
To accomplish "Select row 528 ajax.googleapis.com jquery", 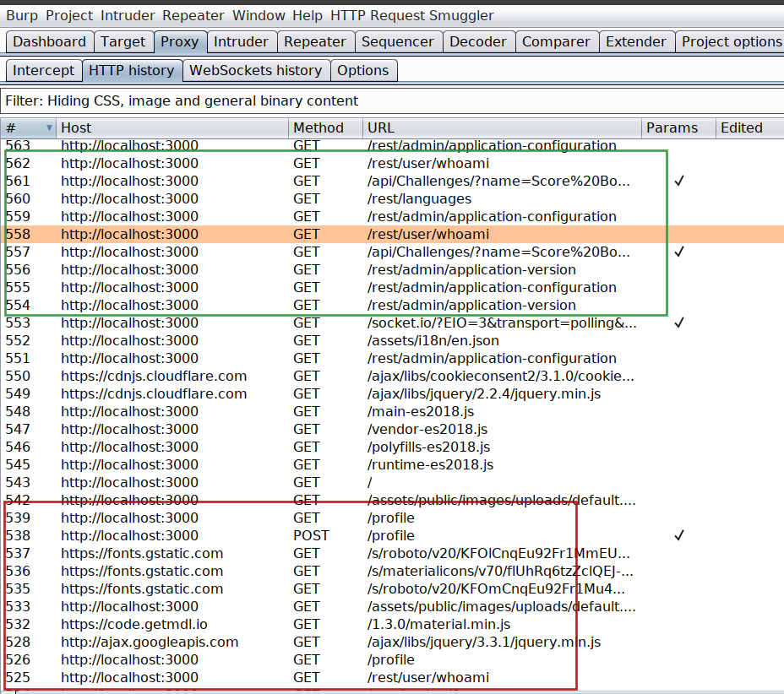I will pos(392,642).
